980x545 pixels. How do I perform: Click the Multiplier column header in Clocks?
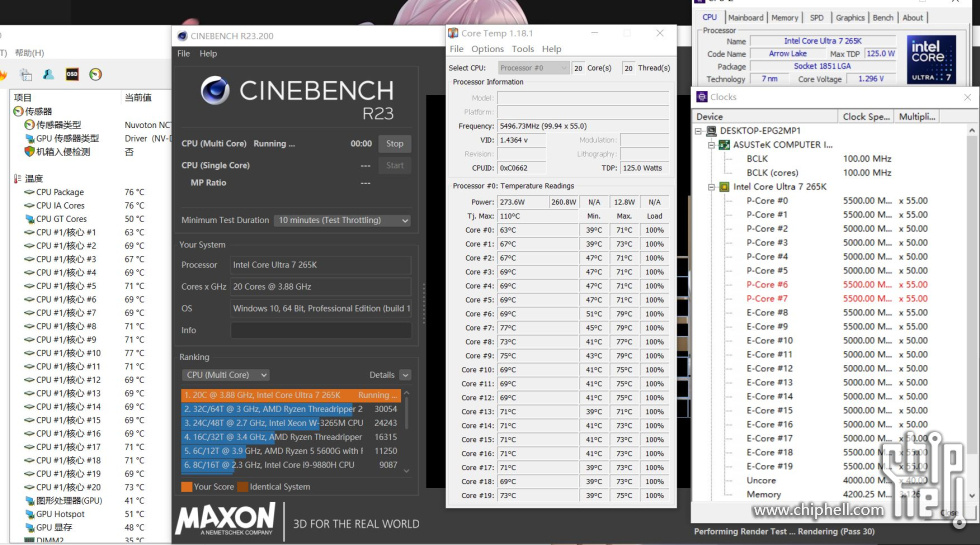(x=917, y=117)
